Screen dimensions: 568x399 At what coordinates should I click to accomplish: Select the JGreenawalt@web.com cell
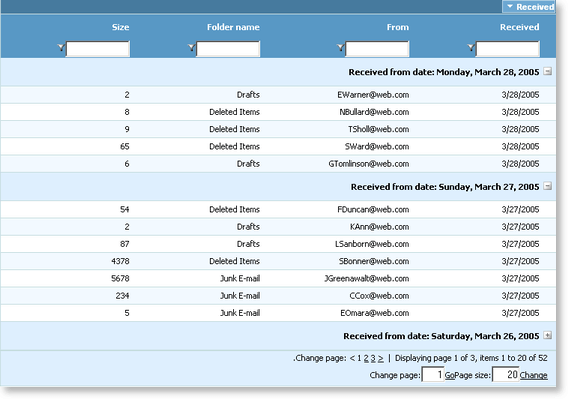coord(367,279)
